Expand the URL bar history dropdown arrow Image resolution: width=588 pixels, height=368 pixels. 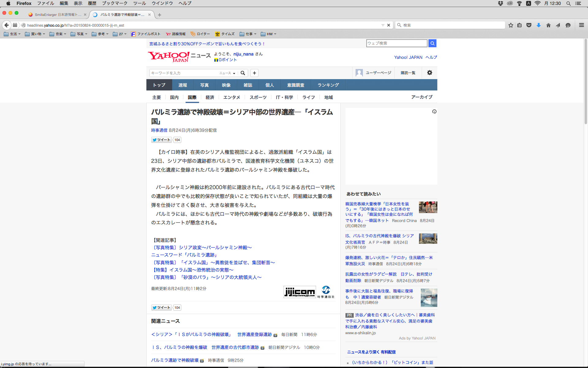tap(383, 25)
